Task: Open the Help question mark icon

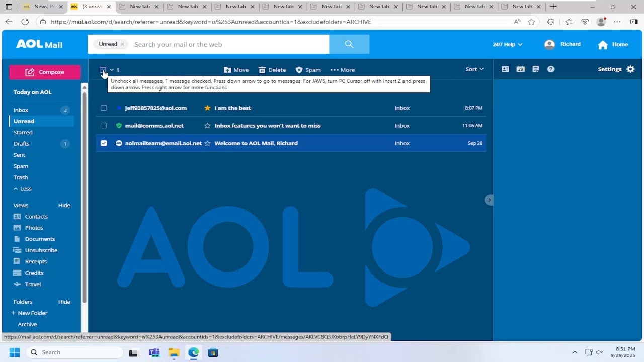Action: tap(551, 69)
